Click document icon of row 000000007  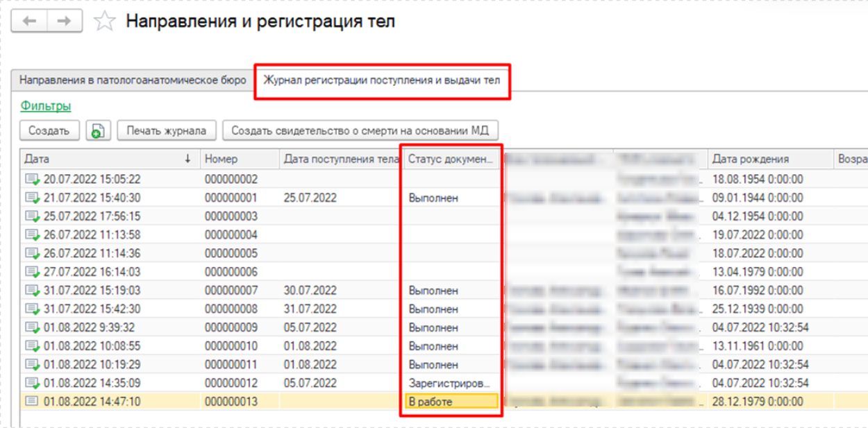coord(32,290)
